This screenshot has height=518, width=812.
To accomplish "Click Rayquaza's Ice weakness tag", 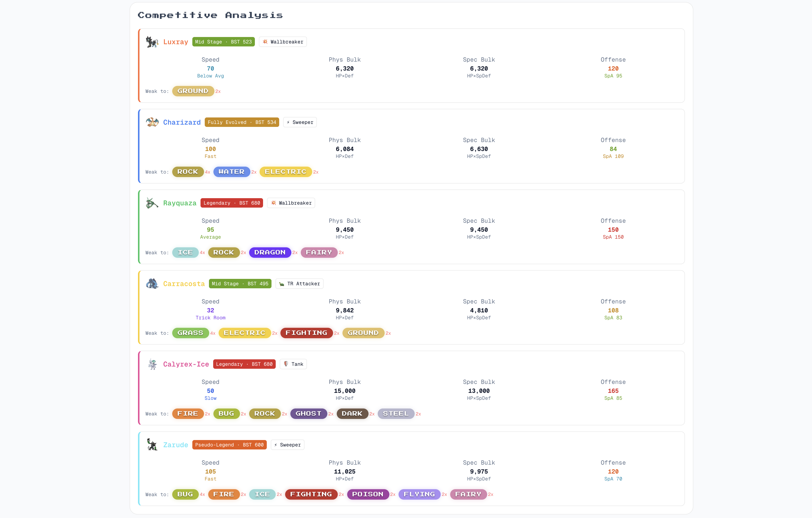I will click(185, 253).
